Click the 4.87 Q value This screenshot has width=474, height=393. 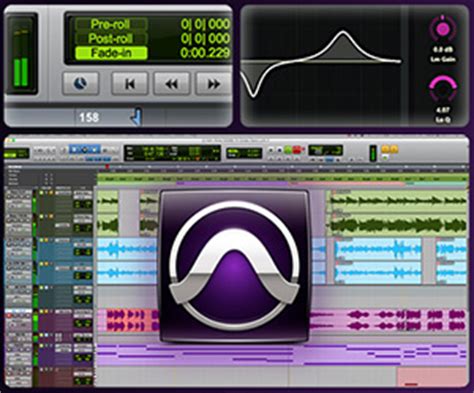(x=442, y=110)
